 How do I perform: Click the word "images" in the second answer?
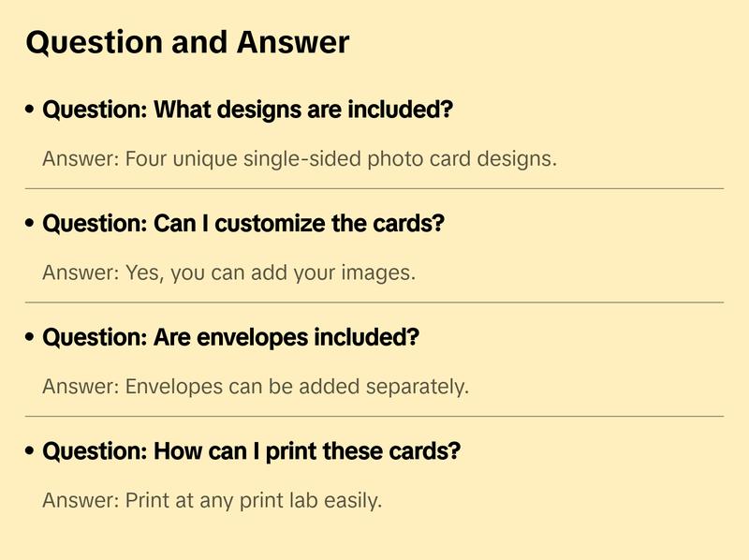click(x=384, y=273)
